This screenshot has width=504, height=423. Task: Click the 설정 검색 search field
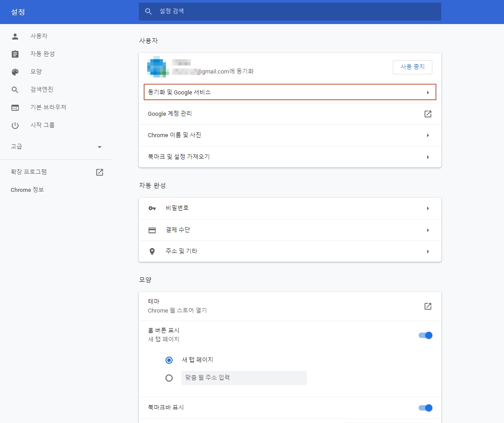[x=290, y=12]
